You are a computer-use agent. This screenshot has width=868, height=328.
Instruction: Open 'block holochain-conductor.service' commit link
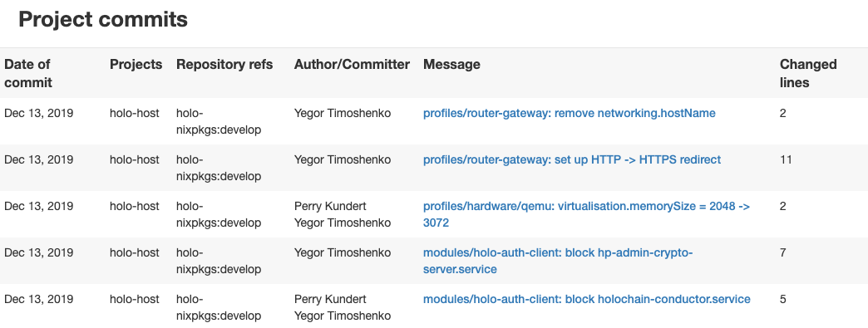(587, 299)
